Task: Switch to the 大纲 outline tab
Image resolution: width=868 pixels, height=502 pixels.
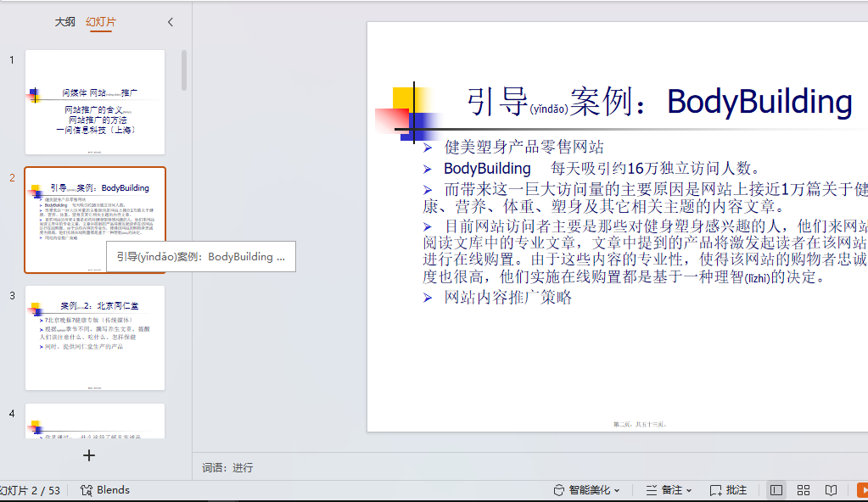Action: click(64, 22)
